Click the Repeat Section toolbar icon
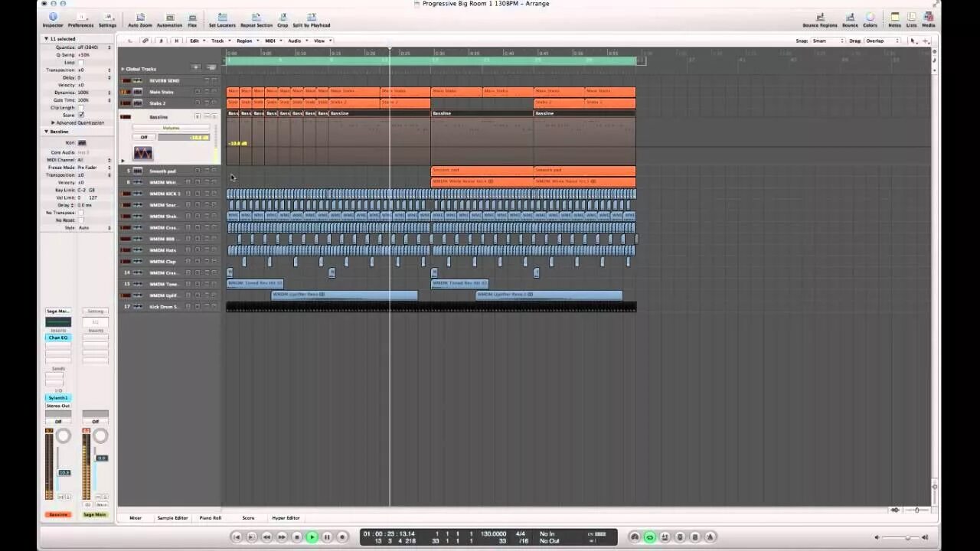Image resolution: width=980 pixels, height=551 pixels. tap(256, 20)
